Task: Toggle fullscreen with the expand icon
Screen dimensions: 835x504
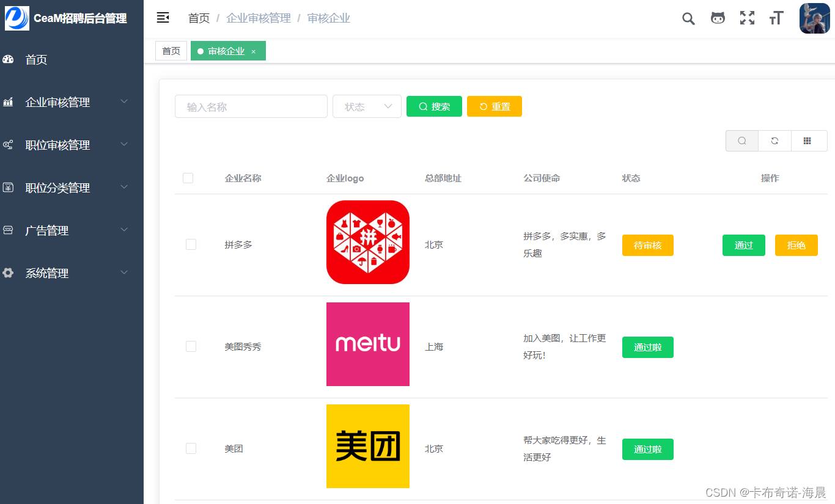Action: (x=747, y=18)
